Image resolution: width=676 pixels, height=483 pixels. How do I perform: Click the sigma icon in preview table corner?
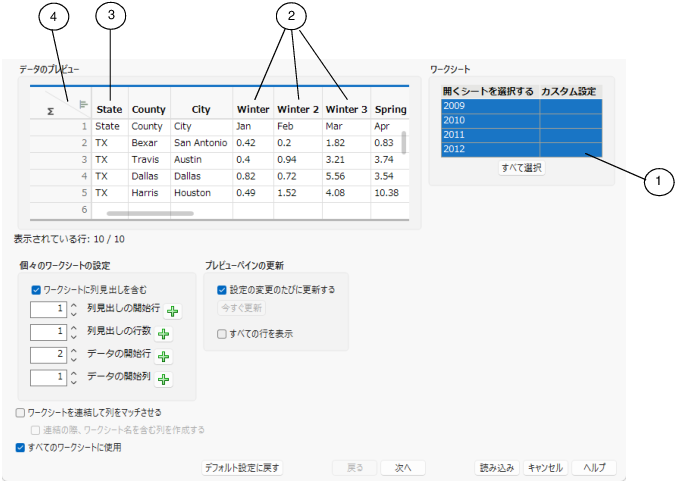coord(50,112)
